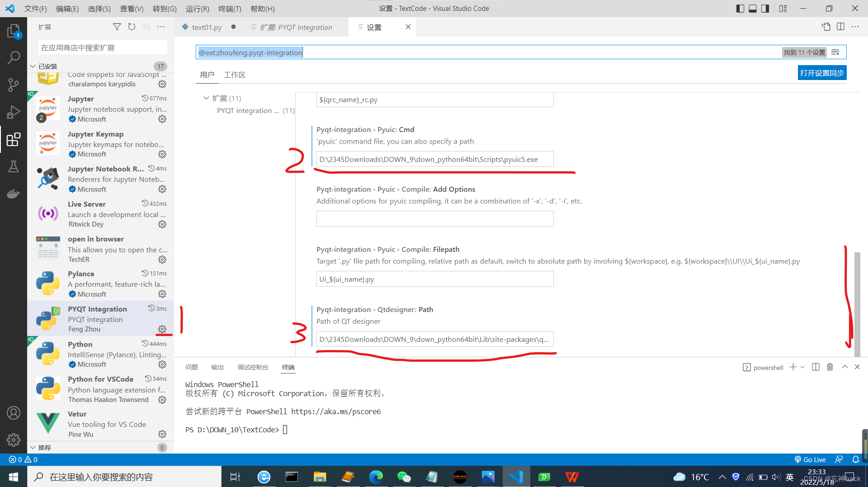Toggle bottom panel layout button
This screenshot has width=868, height=487.
click(753, 9)
